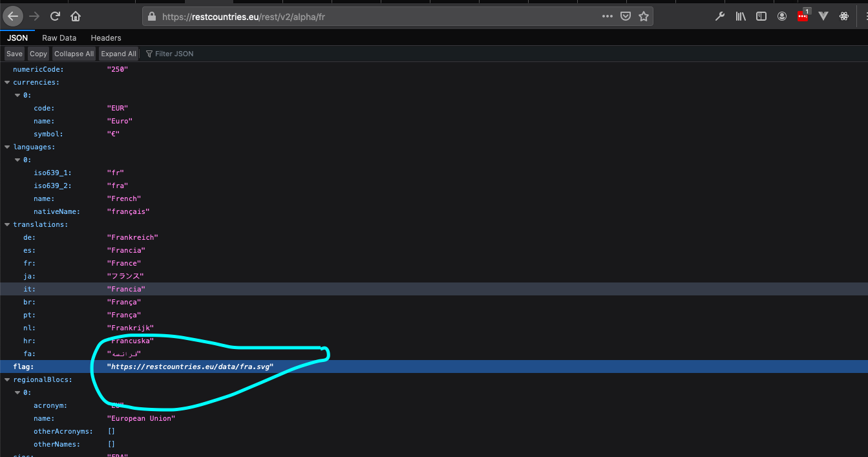Image resolution: width=868 pixels, height=457 pixels.
Task: Select the br translation row
Action: pyautogui.click(x=434, y=302)
